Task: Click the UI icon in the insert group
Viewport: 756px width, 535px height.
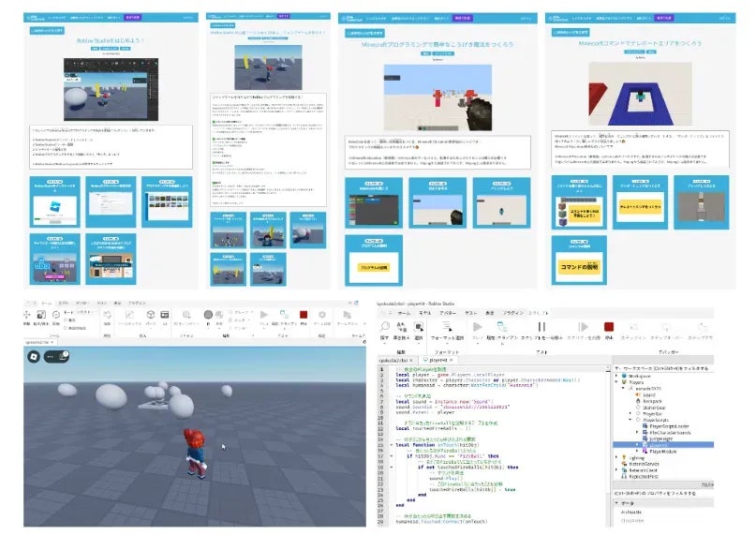Action: [165, 315]
